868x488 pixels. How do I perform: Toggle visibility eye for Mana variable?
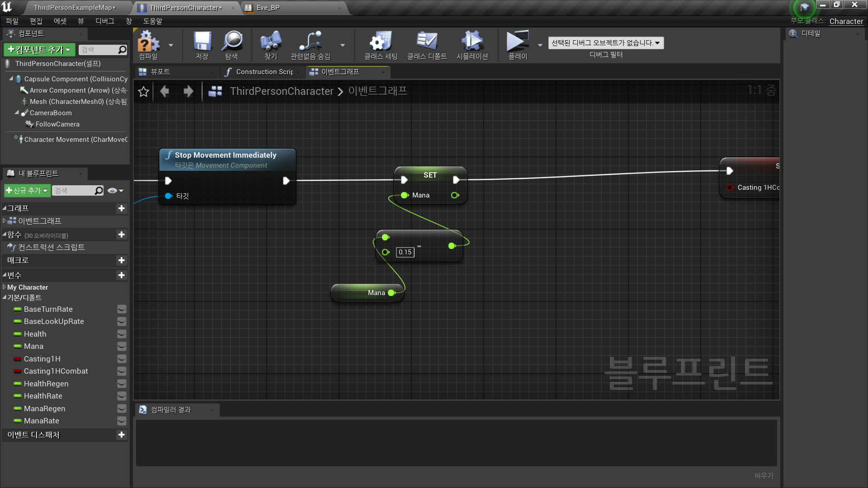[122, 347]
